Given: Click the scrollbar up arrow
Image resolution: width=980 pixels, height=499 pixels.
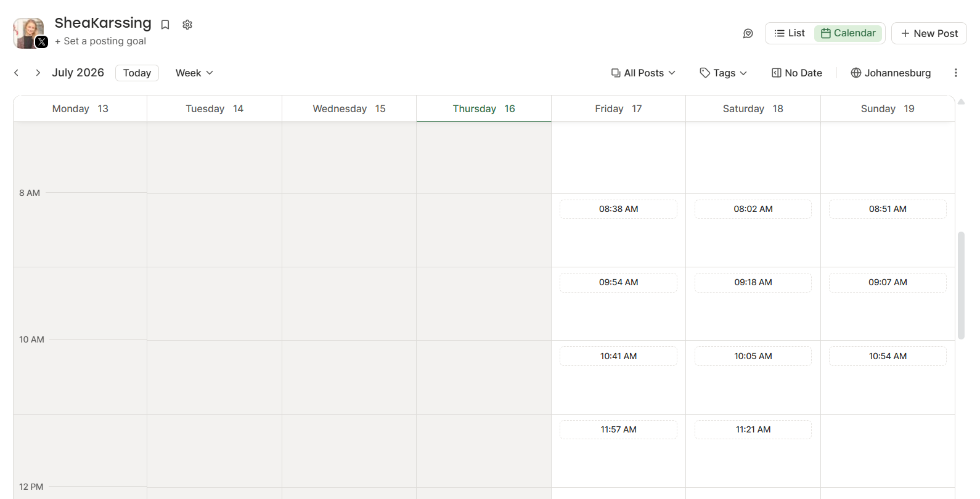Looking at the screenshot, I should (961, 102).
